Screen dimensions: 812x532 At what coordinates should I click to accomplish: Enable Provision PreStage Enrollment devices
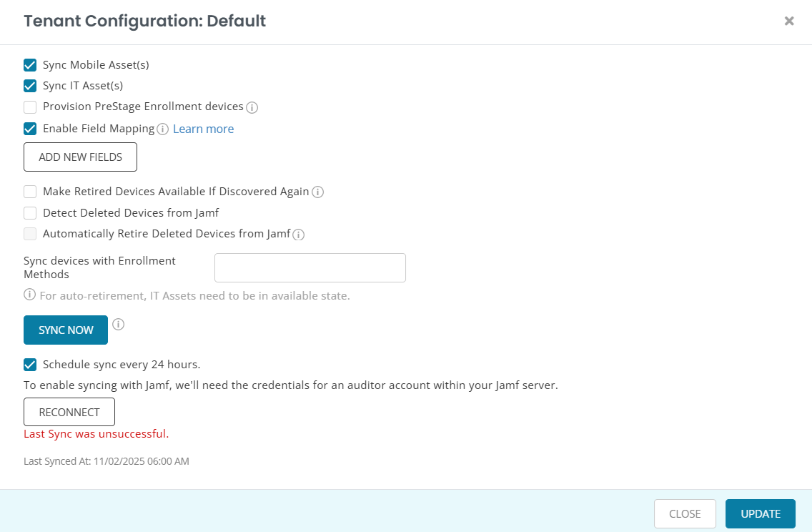tap(30, 107)
